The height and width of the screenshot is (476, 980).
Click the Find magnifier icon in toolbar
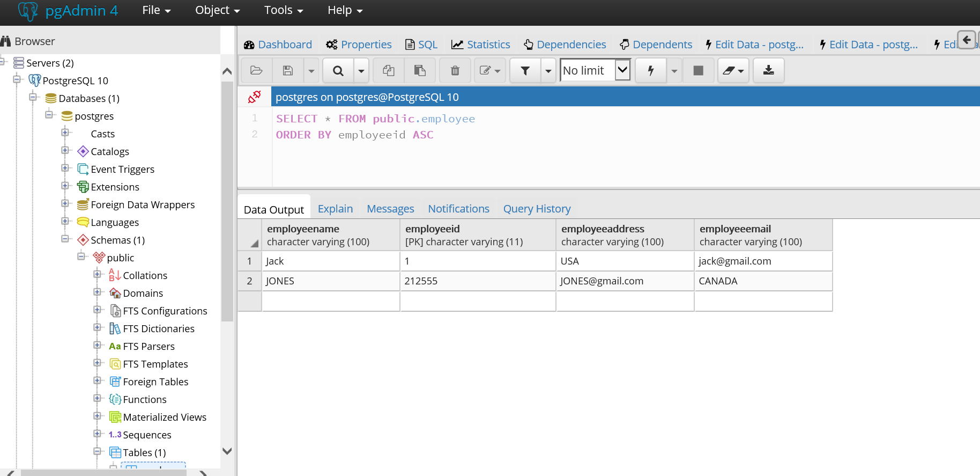(x=338, y=71)
